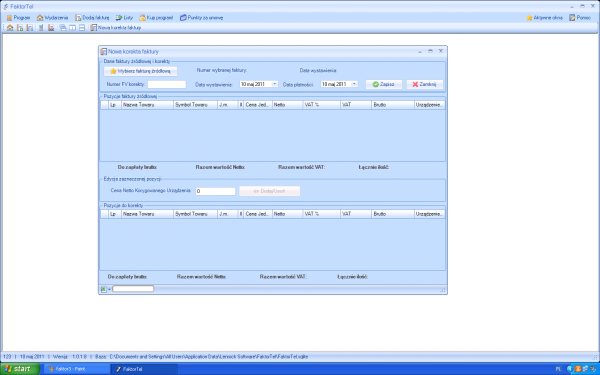
Task: Click VAT % header in source table
Action: click(321, 105)
